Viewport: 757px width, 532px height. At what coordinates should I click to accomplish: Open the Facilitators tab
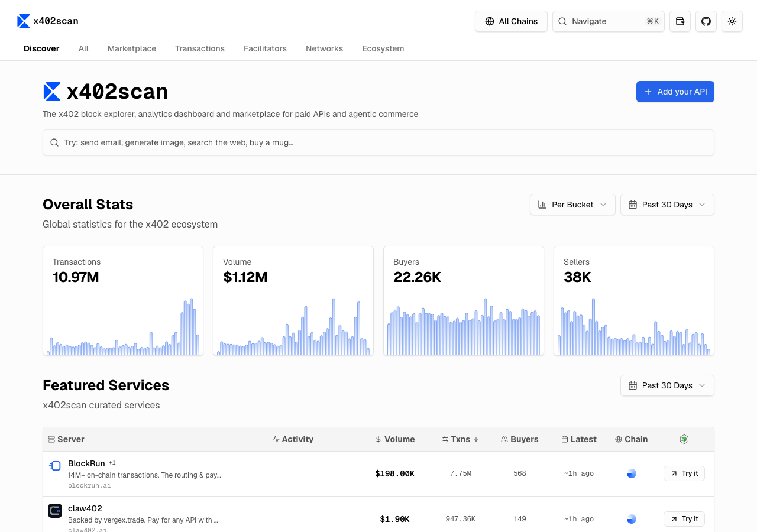[265, 48]
